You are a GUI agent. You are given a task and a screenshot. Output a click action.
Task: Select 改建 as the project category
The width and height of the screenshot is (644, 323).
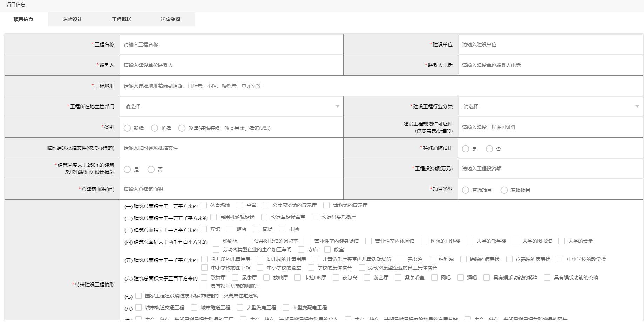[x=182, y=128]
